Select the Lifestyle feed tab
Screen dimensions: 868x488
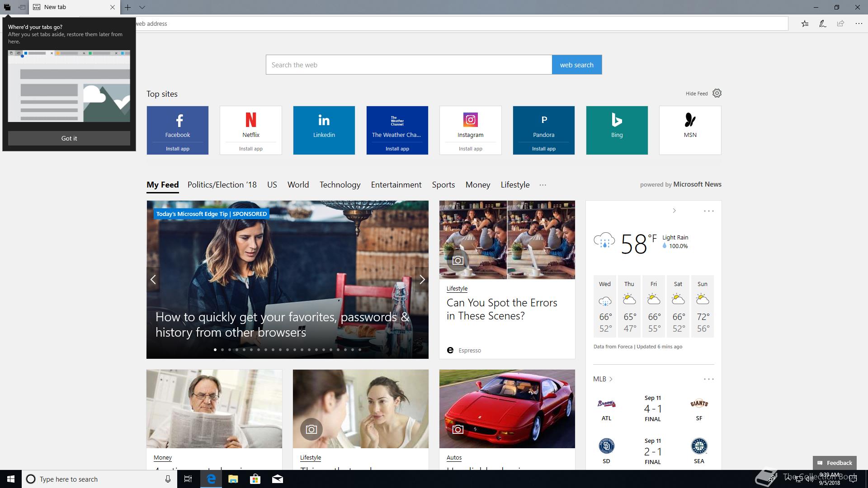(515, 185)
